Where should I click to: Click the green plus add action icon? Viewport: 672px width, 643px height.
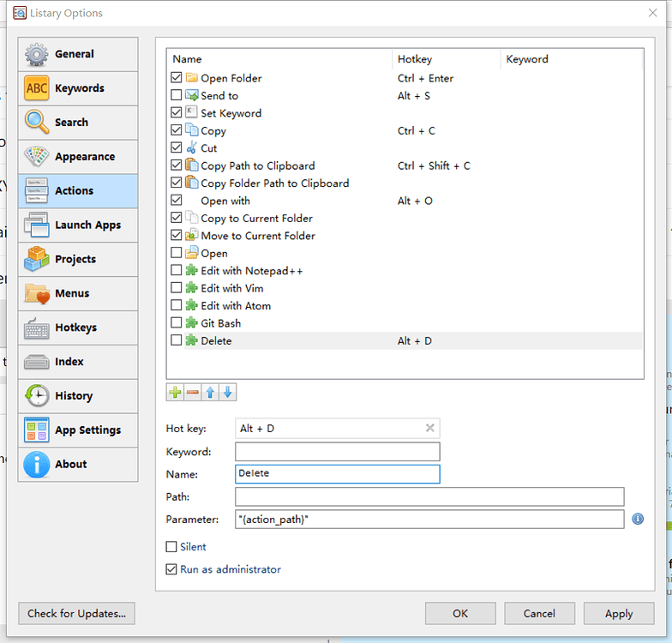click(x=175, y=393)
